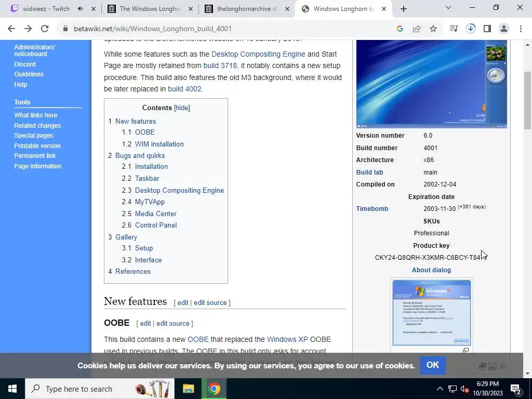Viewport: 532px width, 399px height.
Task: Bookmark this page with the star icon
Action: [433, 29]
